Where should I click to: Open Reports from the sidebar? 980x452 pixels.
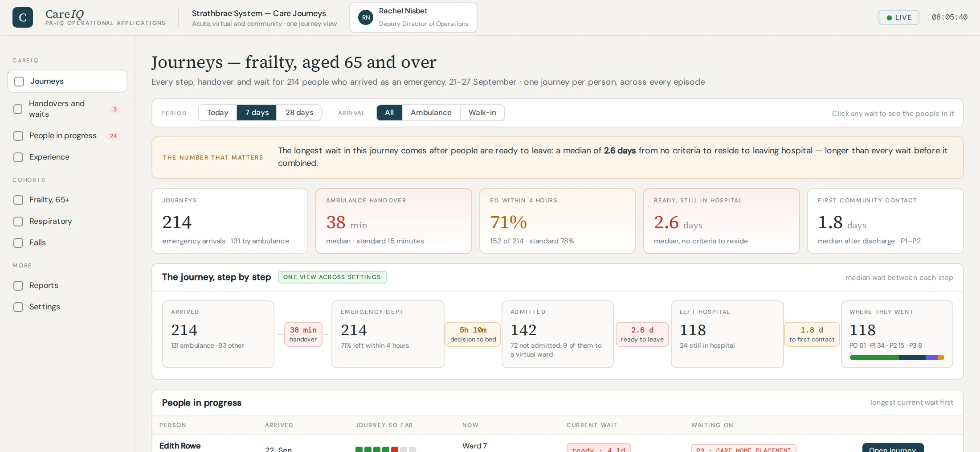coord(67,286)
